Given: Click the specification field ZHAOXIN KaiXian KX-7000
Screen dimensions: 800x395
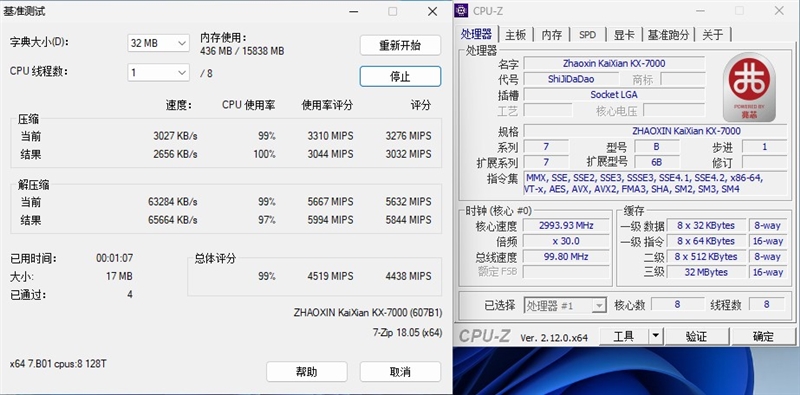Looking at the screenshot, I should [x=655, y=131].
